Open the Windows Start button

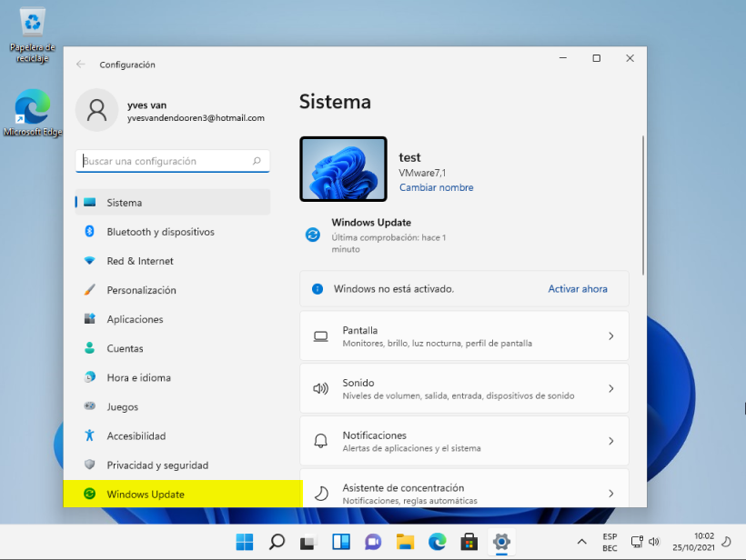(x=245, y=542)
